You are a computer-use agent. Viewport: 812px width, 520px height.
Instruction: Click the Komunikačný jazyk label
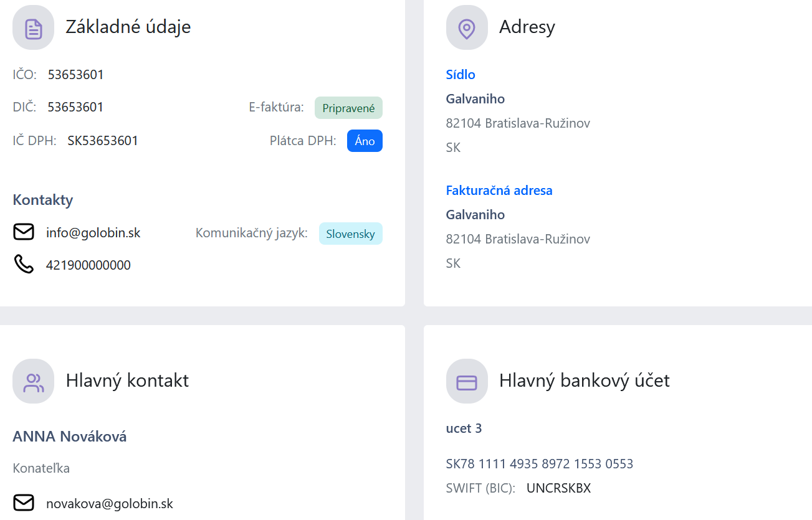coord(252,233)
